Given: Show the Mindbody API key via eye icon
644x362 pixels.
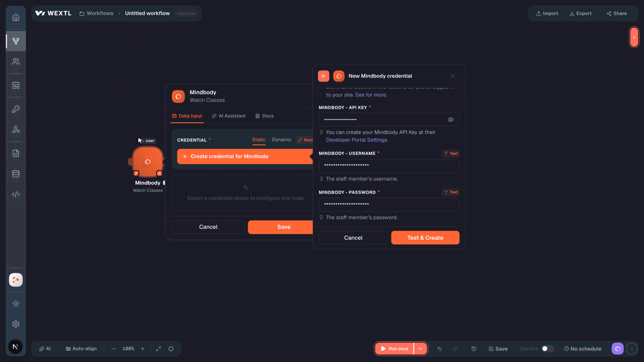Looking at the screenshot, I should pos(451,120).
